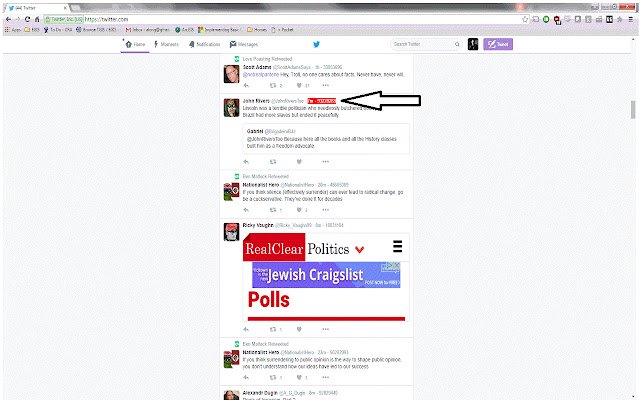640x400 pixels.
Task: Like the Nationalist Hero cuckservative tweet
Action: pos(299,210)
